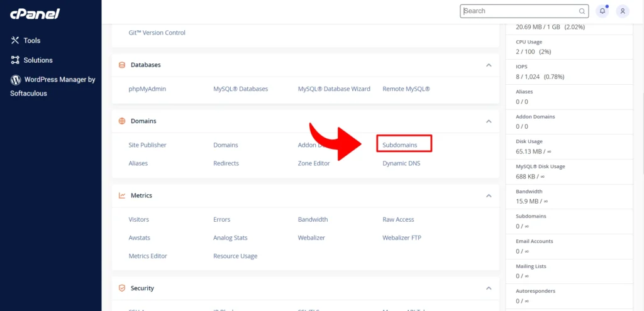Click Aliases statistic in right panel

[x=524, y=92]
